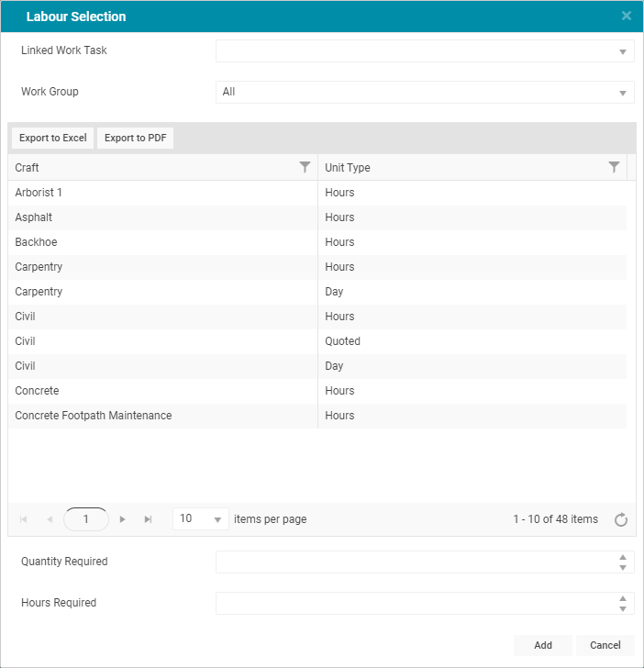Select the Arborist 1 row
Screen dimensions: 644x668
coord(317,193)
